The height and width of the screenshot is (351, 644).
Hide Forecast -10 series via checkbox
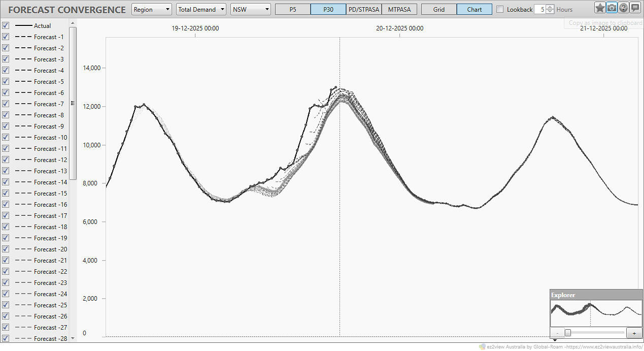(x=6, y=137)
